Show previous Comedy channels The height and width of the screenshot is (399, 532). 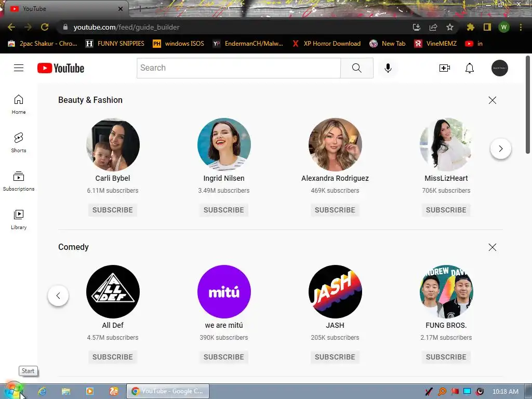pyautogui.click(x=58, y=296)
